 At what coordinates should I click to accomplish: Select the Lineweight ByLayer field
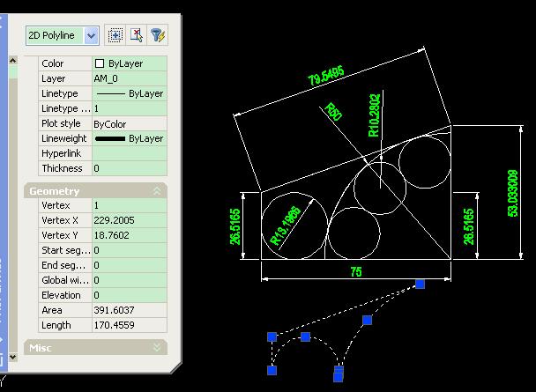[130, 138]
